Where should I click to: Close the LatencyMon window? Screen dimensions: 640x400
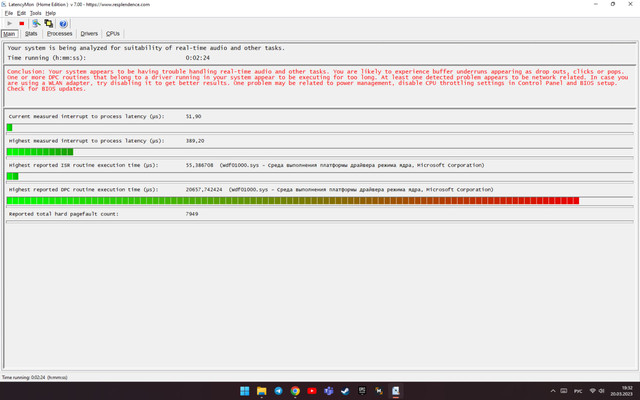pyautogui.click(x=630, y=4)
